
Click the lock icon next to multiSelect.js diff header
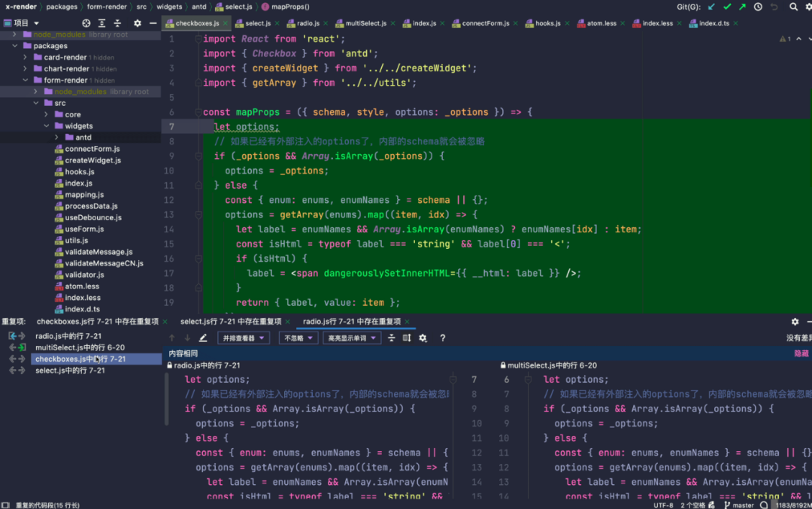tap(503, 365)
